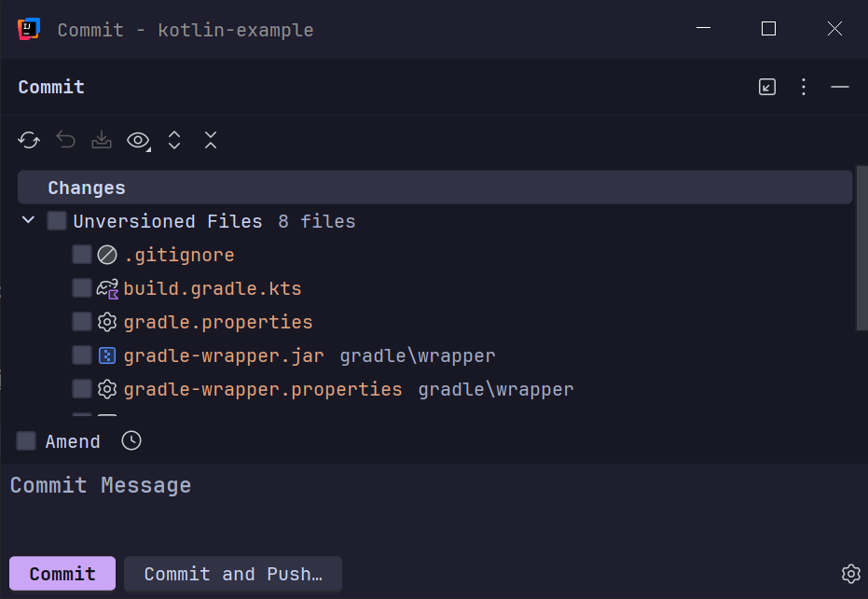This screenshot has height=599, width=868.
Task: Click the clock history icon beside Amend
Action: [x=131, y=440]
